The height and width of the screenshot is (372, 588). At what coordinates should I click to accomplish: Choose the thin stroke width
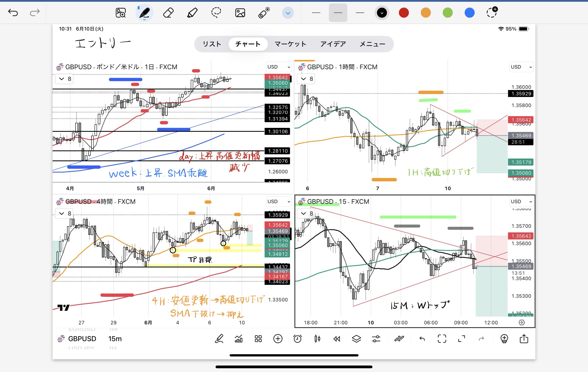(x=316, y=13)
